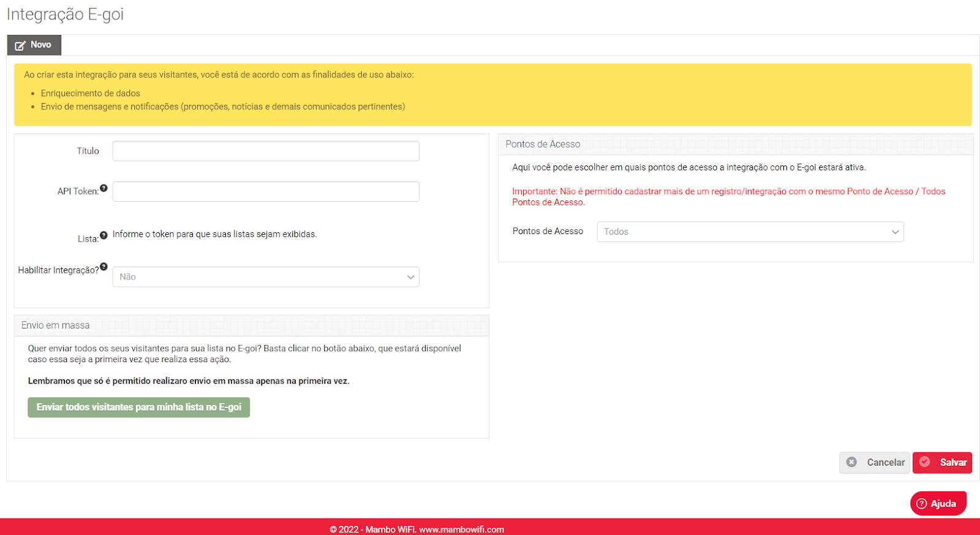Open the Ajuda help widget
The height and width of the screenshot is (535, 980).
[x=938, y=504]
